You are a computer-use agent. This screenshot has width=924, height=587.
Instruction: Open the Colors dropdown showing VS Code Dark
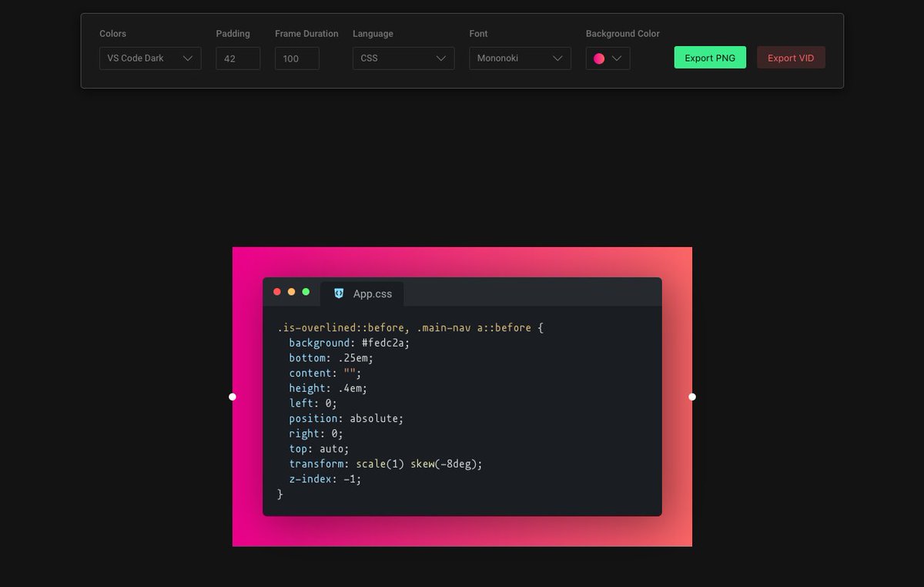[x=150, y=58]
